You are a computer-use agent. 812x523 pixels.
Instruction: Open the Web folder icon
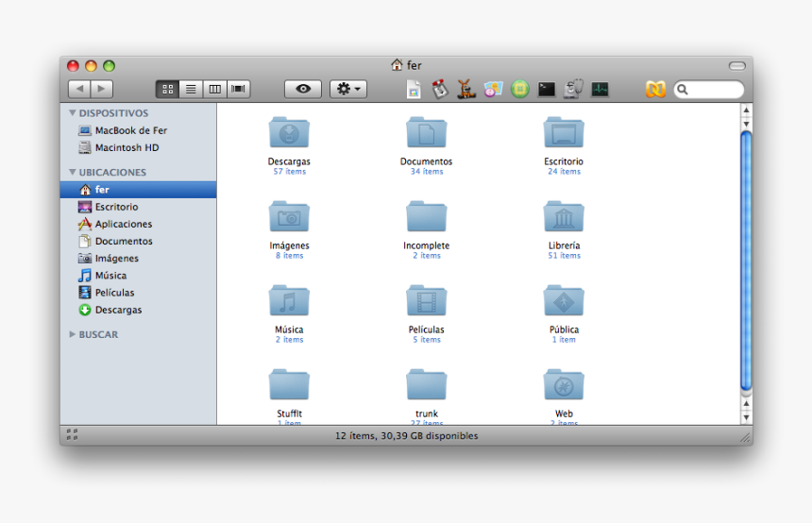(x=564, y=385)
